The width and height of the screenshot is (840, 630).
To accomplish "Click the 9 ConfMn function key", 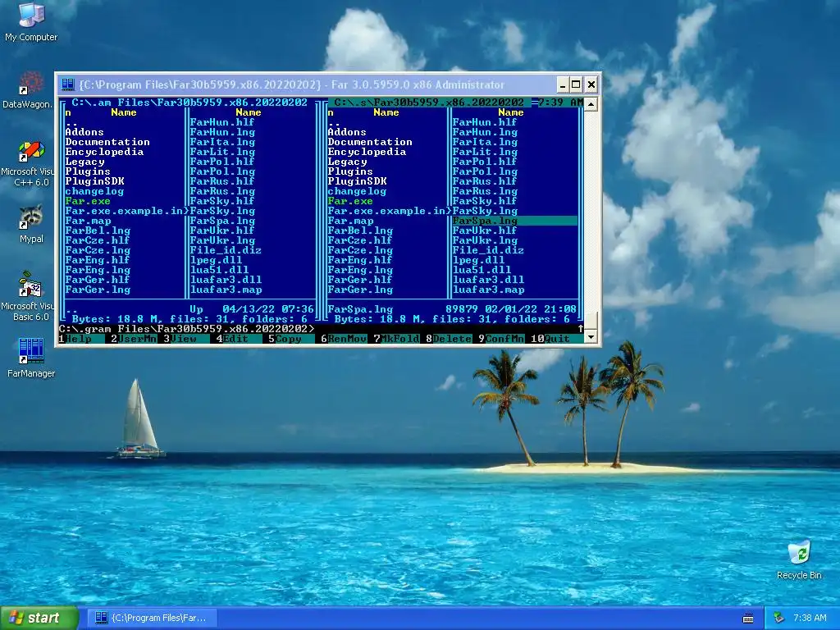I will point(501,339).
